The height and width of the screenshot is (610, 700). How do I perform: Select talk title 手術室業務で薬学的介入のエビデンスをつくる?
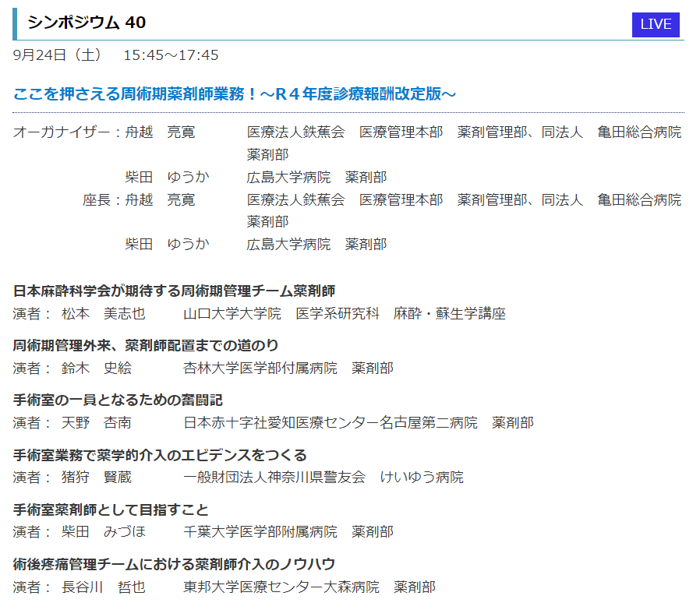click(160, 455)
